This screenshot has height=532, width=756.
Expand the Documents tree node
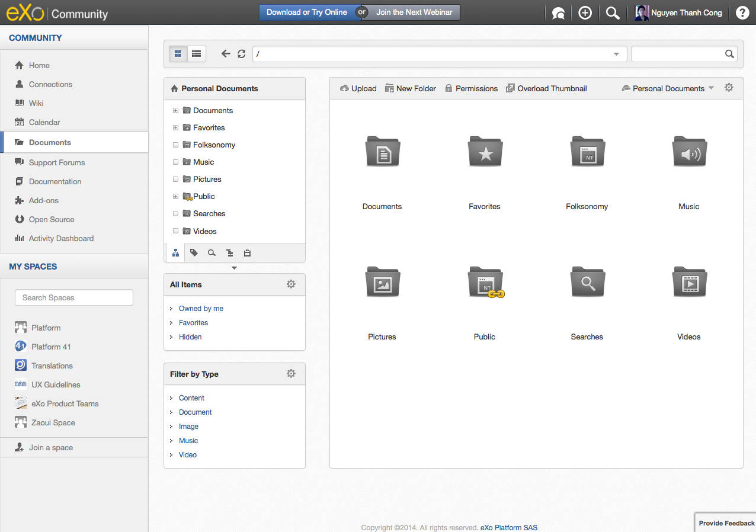coord(175,111)
